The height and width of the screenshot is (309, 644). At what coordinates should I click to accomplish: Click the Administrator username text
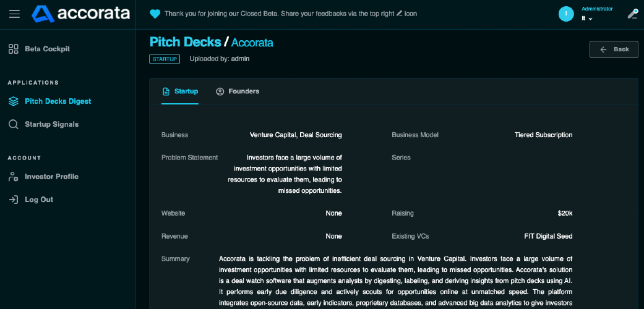coord(597,9)
